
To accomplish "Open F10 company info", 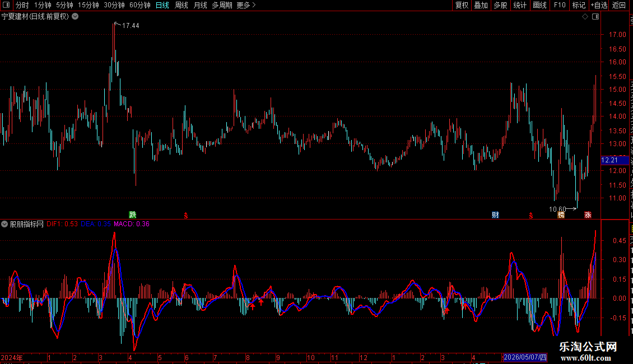I will point(560,5).
